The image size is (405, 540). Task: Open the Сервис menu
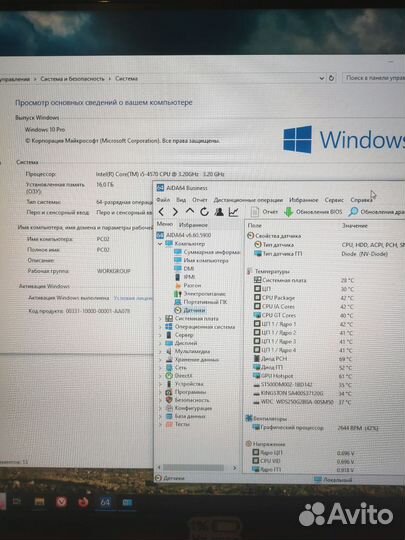[x=334, y=200]
